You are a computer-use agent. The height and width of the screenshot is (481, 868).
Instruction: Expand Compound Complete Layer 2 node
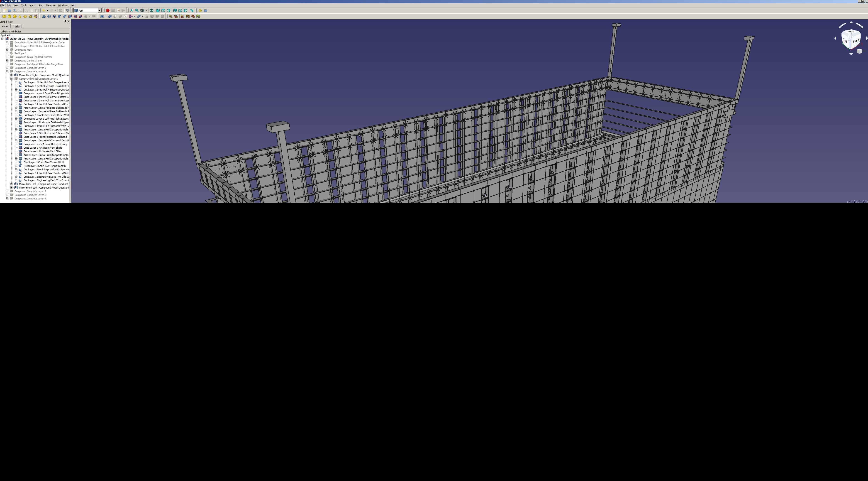pos(7,191)
